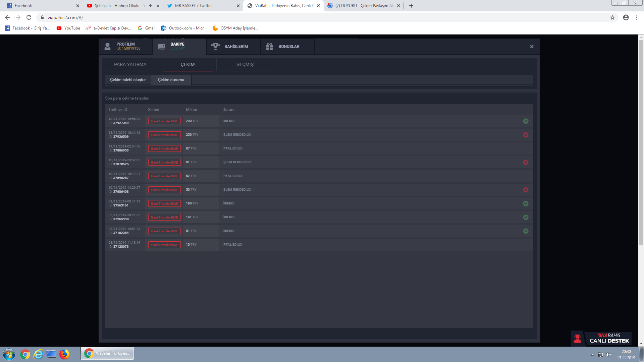Click the Canlı Destek support agent icon
This screenshot has width=644, height=362.
coord(578,338)
